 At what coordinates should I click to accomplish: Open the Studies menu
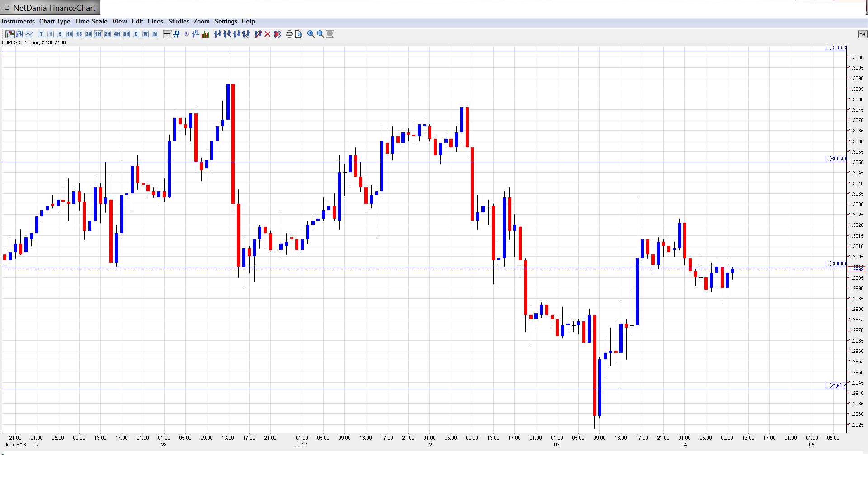179,21
